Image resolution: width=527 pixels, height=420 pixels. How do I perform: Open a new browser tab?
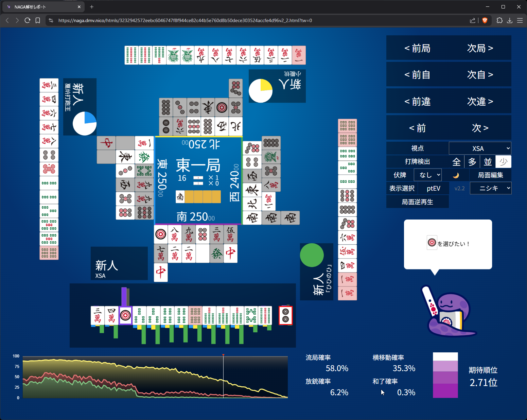point(92,7)
